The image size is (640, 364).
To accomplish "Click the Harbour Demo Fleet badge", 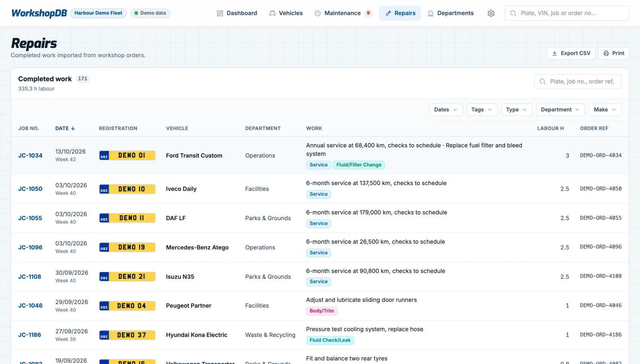I will tap(98, 13).
